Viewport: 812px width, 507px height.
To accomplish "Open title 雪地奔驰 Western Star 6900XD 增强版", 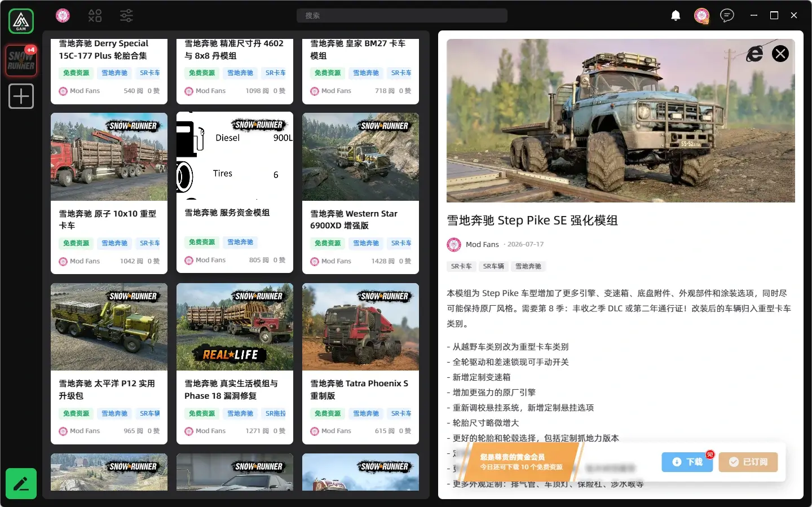I will tap(354, 219).
